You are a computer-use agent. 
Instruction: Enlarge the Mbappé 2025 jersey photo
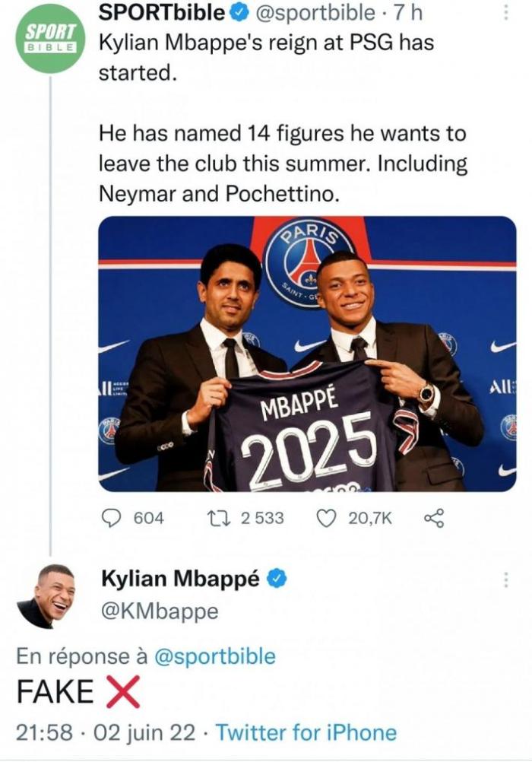pos(307,354)
